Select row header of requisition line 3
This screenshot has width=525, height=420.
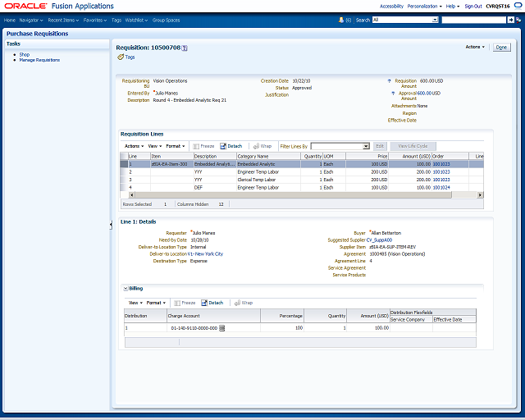click(x=124, y=180)
